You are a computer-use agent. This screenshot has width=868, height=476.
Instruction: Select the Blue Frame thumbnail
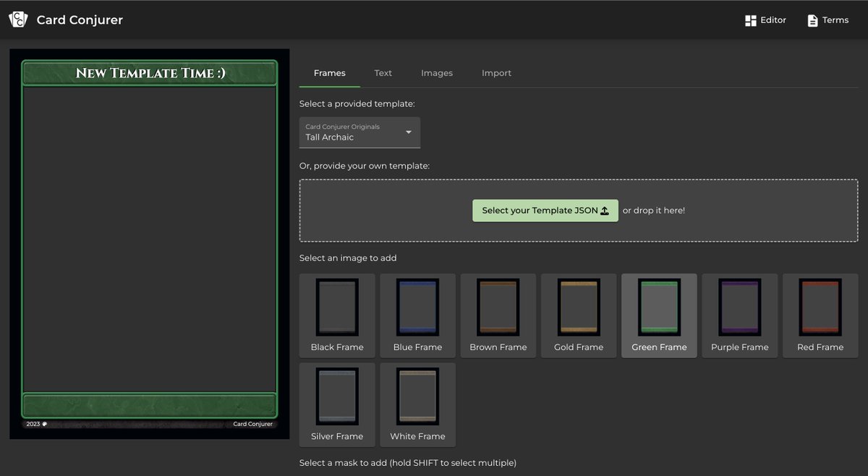click(x=418, y=315)
